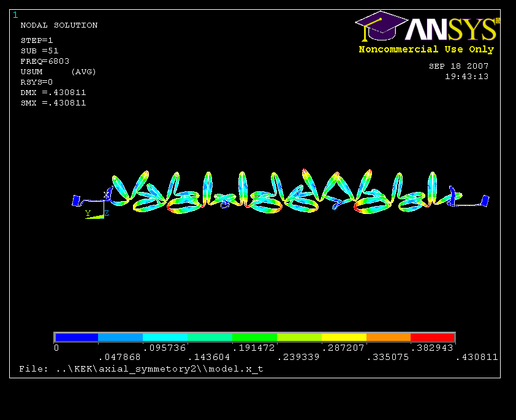Click the Noncommercial Use Only text
Viewport: 516px width, 420px height.
(427, 50)
